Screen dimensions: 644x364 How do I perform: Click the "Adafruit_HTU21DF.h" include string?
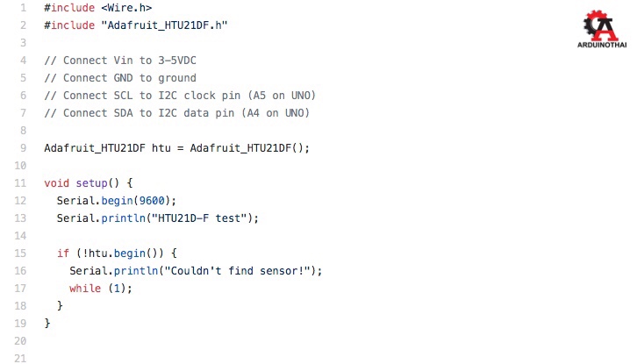point(164,25)
